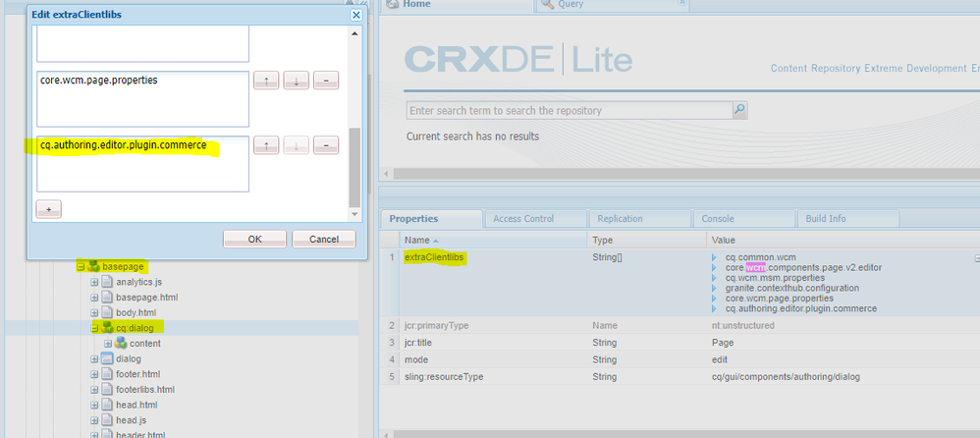Expand the head.html tree node

pos(94,405)
